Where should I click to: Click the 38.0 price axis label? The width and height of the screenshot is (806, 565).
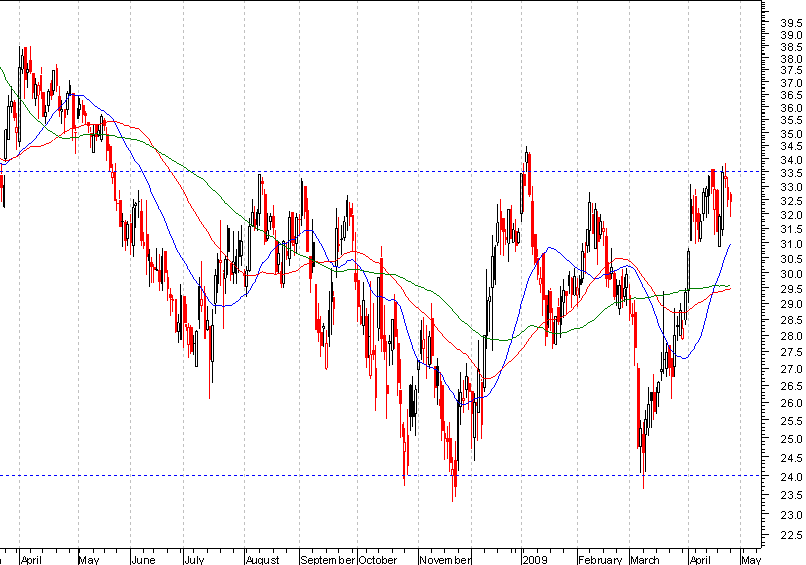point(791,60)
